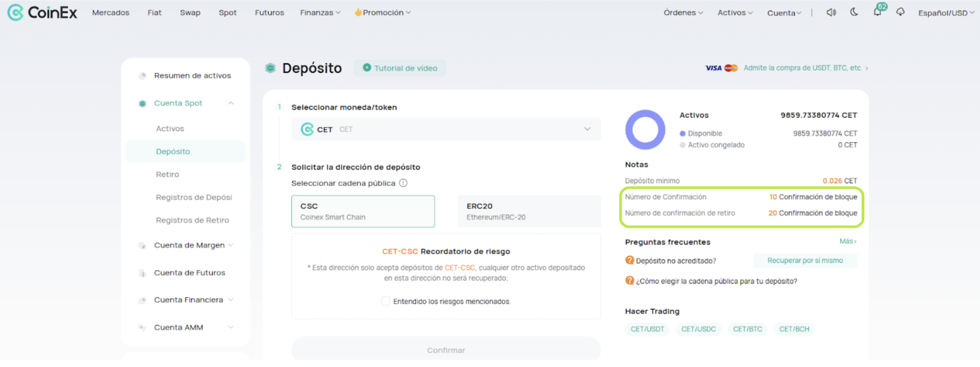Click the Depósito heading hexagon icon
The width and height of the screenshot is (980, 367).
[270, 68]
